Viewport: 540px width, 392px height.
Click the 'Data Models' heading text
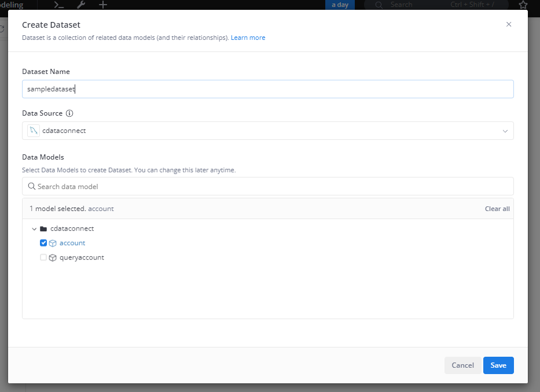(43, 157)
